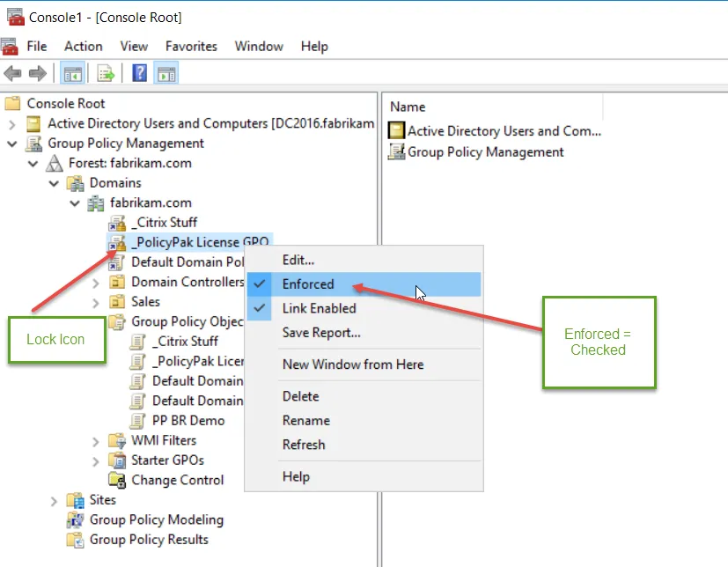Click the Show/Hide Action Pane icon
728x567 pixels.
[165, 74]
